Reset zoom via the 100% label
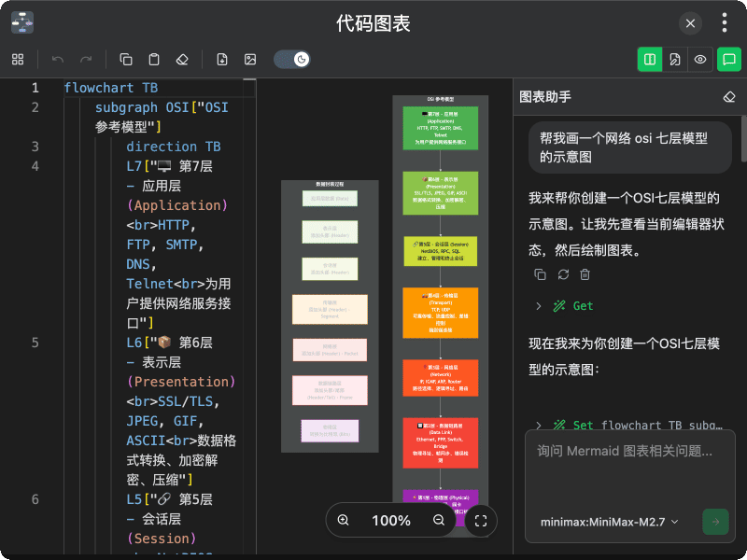Screen dimensions: 747x560 click(391, 521)
